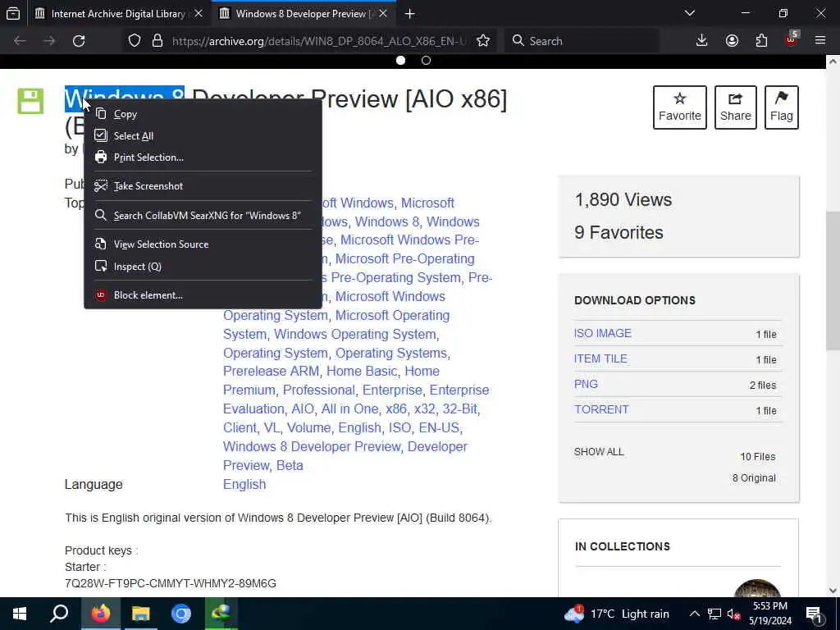The width and height of the screenshot is (840, 630).
Task: Open a new tab with plus button
Action: (410, 14)
